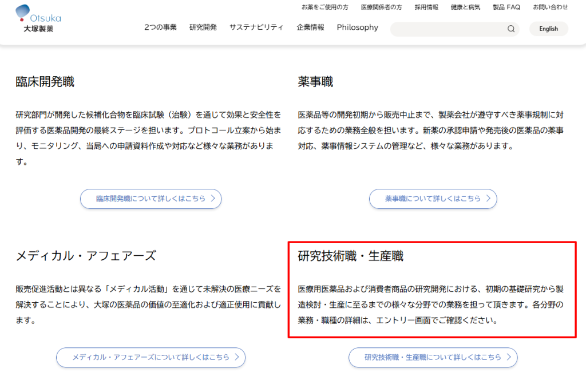This screenshot has width=586, height=392.
Task: Click the paragraph starting 医薬品等の開発初期から
Action: click(x=430, y=130)
